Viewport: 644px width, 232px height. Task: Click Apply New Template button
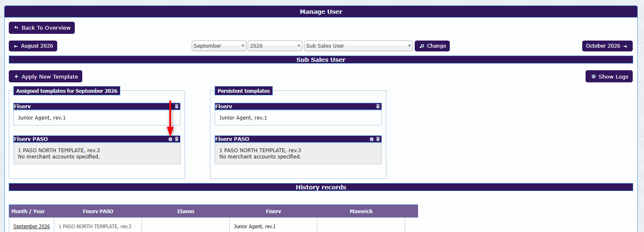(46, 76)
